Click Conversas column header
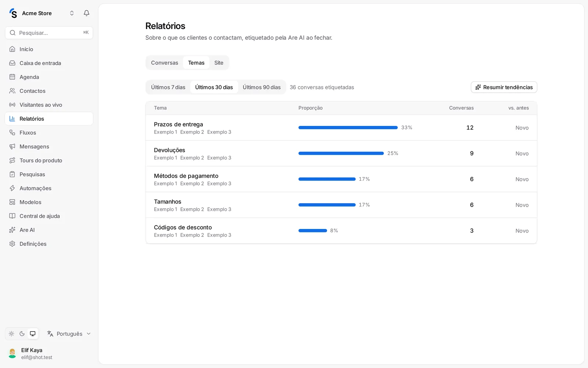 (x=461, y=108)
